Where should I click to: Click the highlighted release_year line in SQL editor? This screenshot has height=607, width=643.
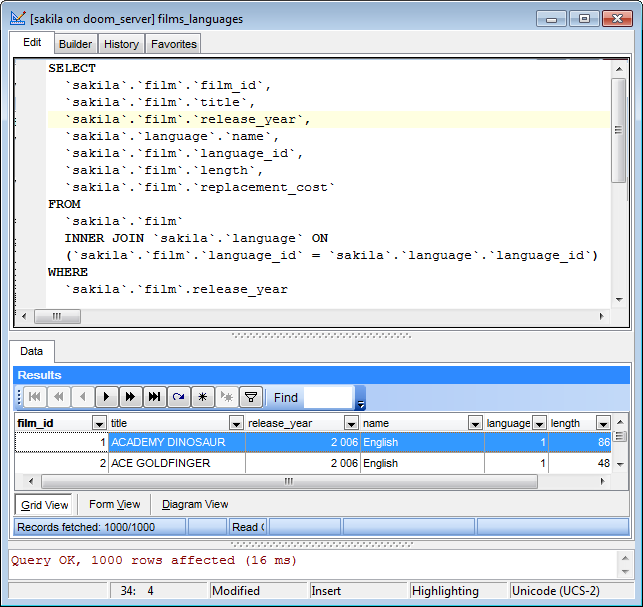[x=329, y=119]
